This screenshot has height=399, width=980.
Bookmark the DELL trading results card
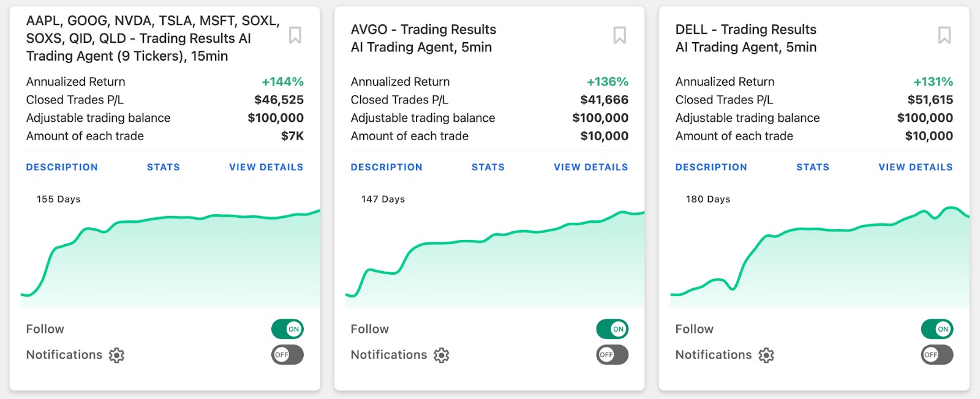944,35
